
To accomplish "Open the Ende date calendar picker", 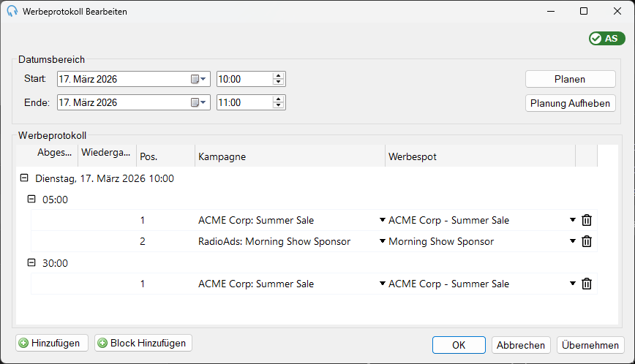I will (x=198, y=103).
